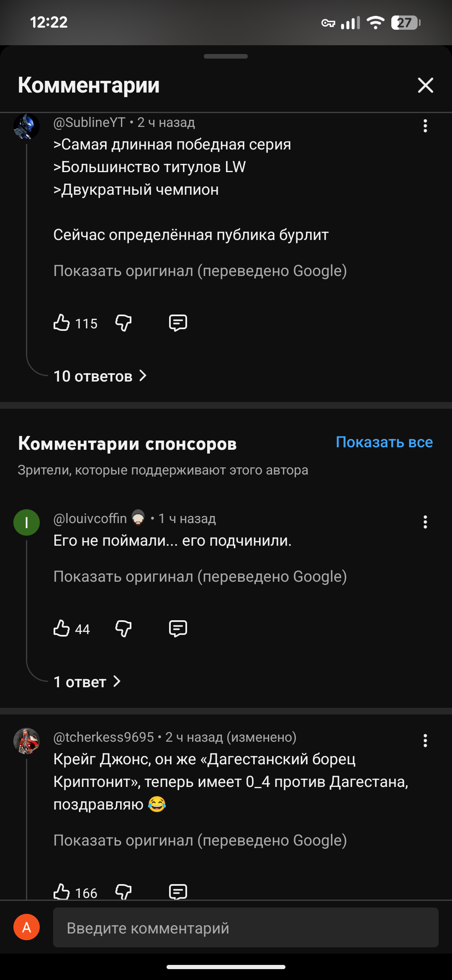Like the @SublineYT comment
This screenshot has width=452, height=980.
62,323
